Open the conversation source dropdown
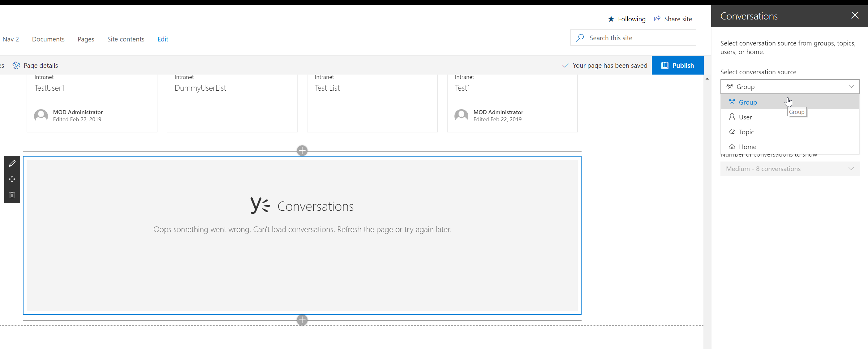This screenshot has width=868, height=349. [x=790, y=87]
